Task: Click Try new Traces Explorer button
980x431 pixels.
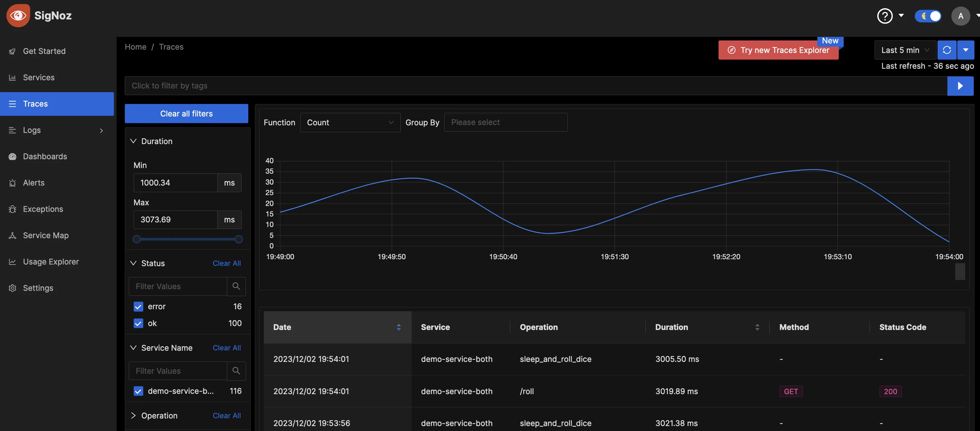Action: (x=778, y=50)
